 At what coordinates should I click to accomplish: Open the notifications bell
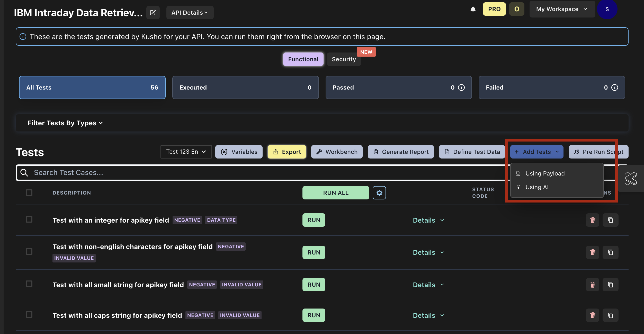coord(473,9)
